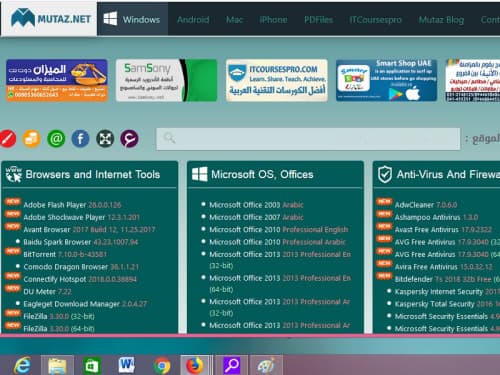Switch to the Windows tab
Screen dimensions: 500x375
coord(132,19)
